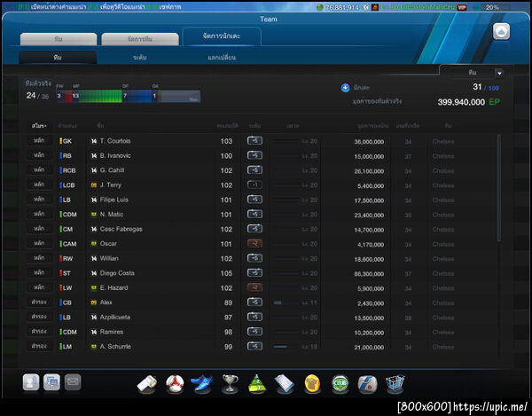Open the silver trophy icon
Viewport: 532px width, 416px height.
click(x=230, y=384)
